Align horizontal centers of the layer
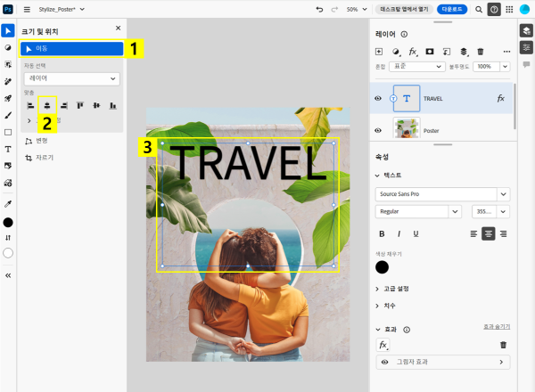535x392 pixels. [x=47, y=106]
